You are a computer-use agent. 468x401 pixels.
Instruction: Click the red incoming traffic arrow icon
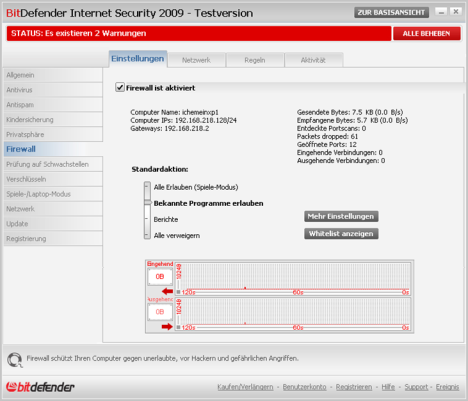[167, 291]
